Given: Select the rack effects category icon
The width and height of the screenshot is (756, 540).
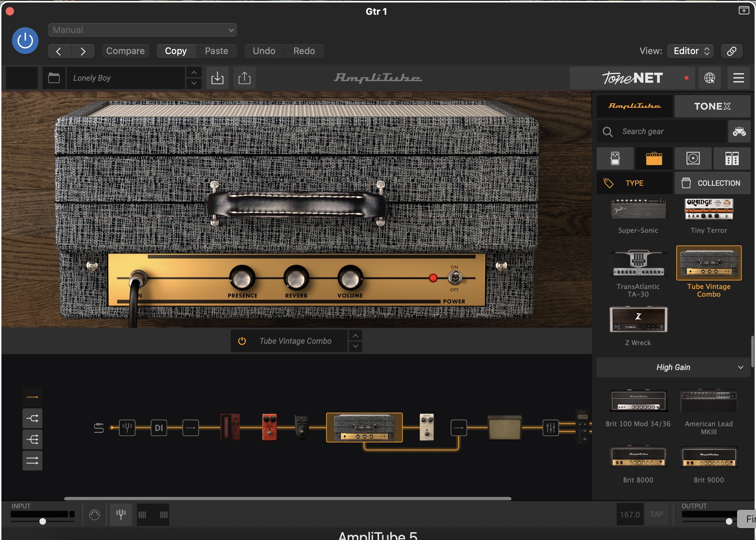Looking at the screenshot, I should click(x=732, y=158).
